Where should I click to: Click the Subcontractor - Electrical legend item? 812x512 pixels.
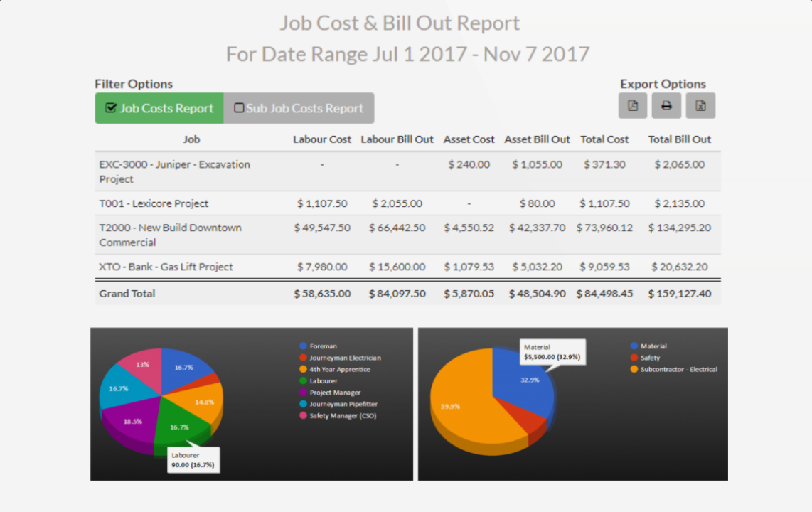[678, 369]
